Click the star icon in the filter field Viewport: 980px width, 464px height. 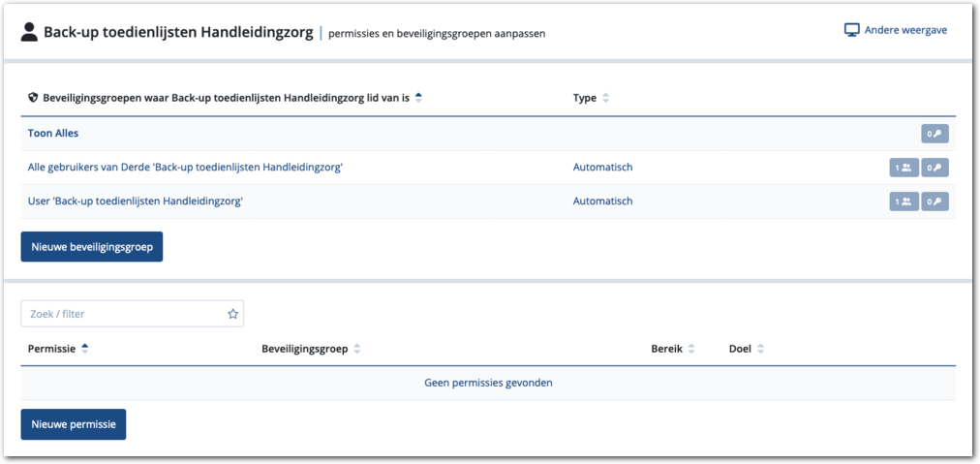(x=232, y=314)
